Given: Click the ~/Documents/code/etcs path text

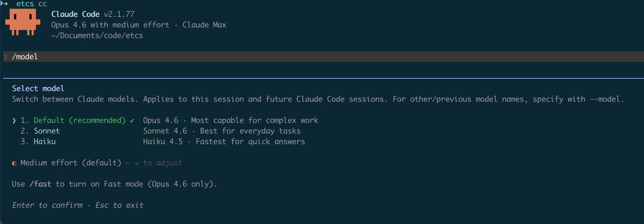Looking at the screenshot, I should (97, 36).
